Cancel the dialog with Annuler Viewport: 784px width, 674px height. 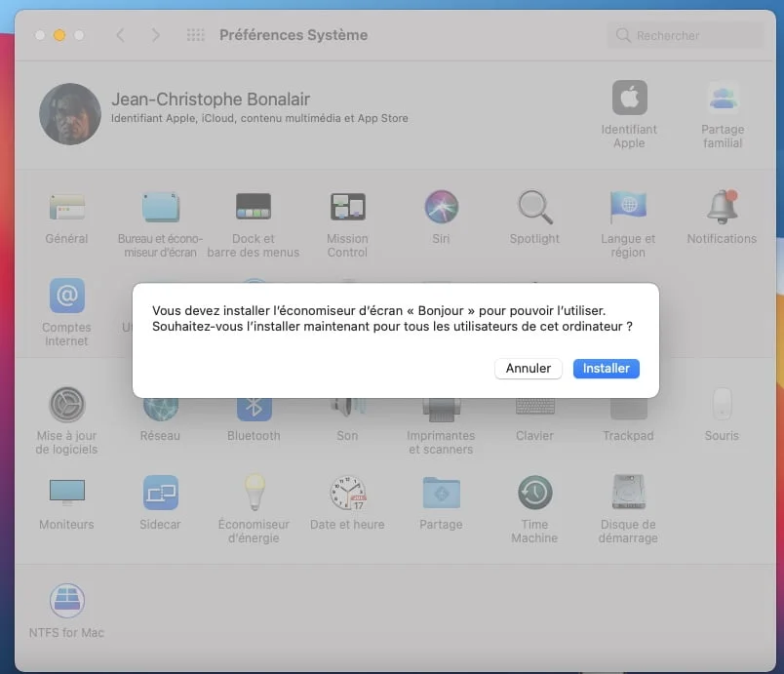pyautogui.click(x=529, y=369)
